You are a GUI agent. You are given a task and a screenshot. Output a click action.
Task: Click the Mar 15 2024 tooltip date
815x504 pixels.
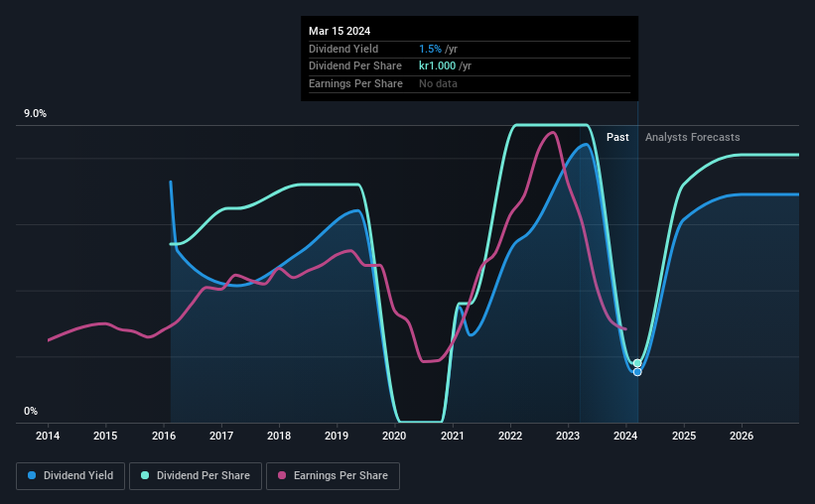[x=340, y=31]
